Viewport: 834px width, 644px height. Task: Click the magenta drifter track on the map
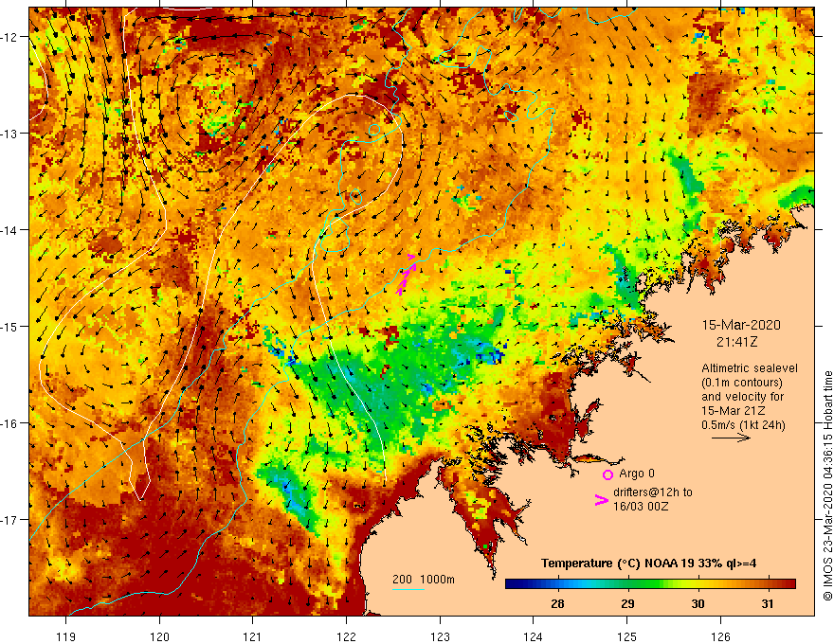tap(407, 275)
